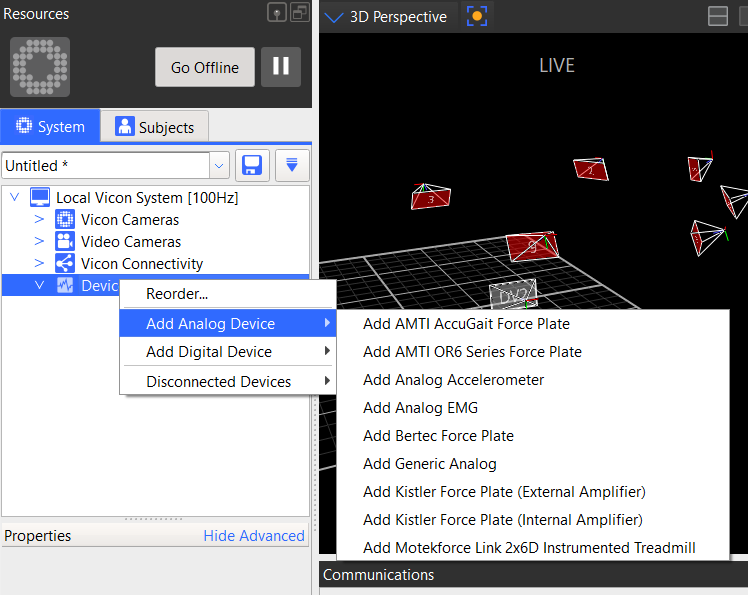Choose Add Generic Analog
748x595 pixels.
(x=533, y=464)
